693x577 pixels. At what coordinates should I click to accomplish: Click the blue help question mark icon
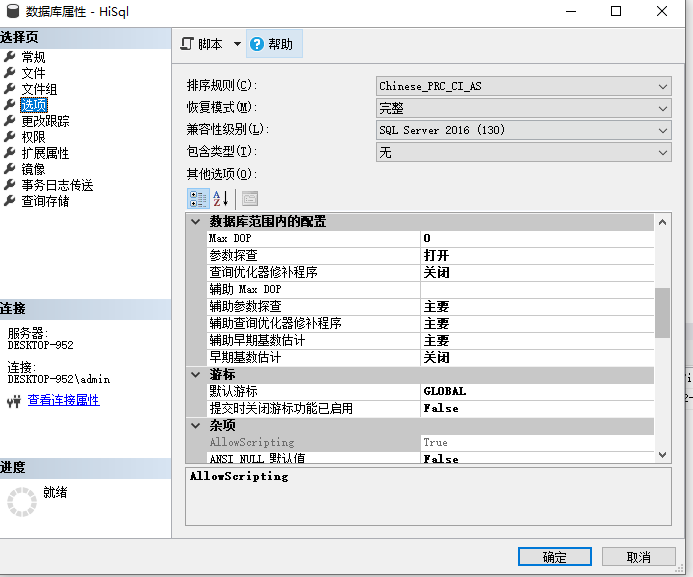[257, 44]
